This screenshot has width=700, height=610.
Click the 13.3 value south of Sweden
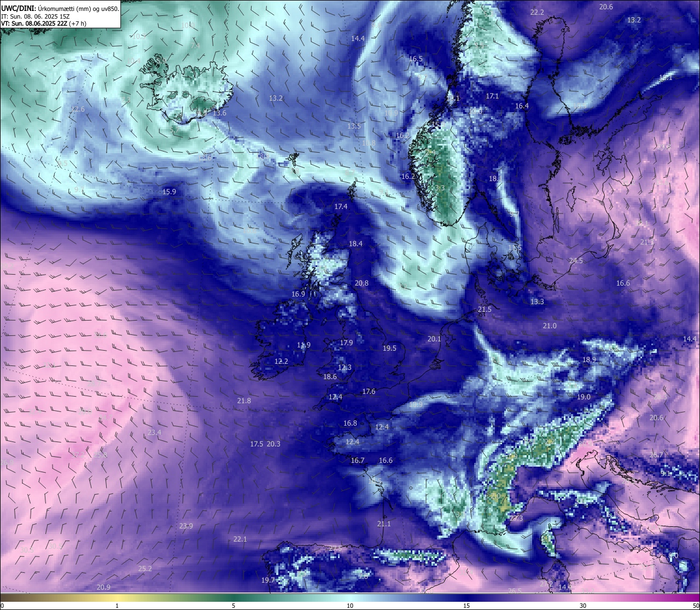click(537, 301)
